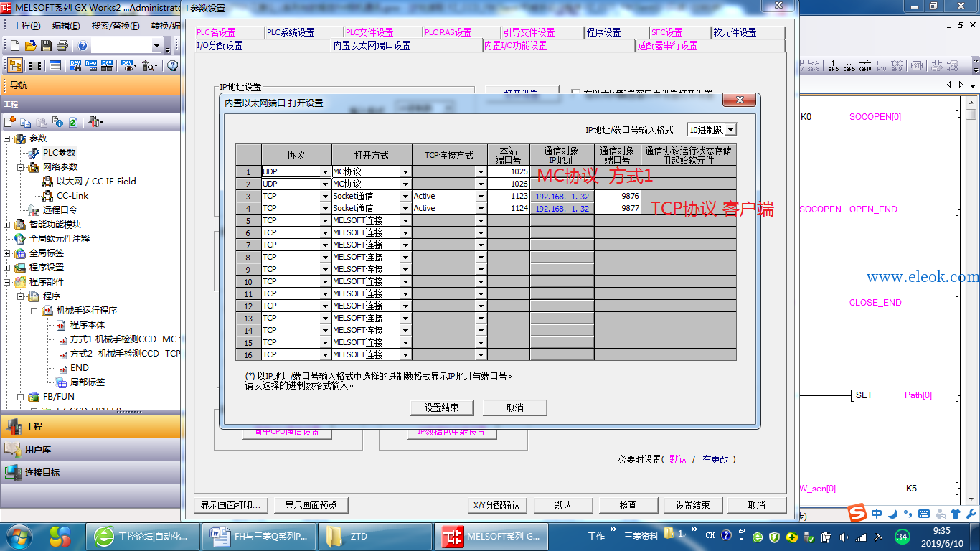The height and width of the screenshot is (551, 980).
Task: Click the X/Y分配确认 button
Action: click(x=496, y=505)
